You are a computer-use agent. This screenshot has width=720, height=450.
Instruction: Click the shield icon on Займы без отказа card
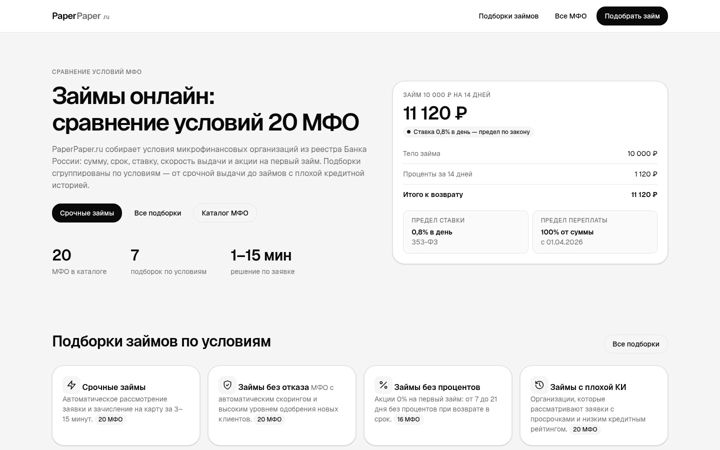[x=227, y=385]
